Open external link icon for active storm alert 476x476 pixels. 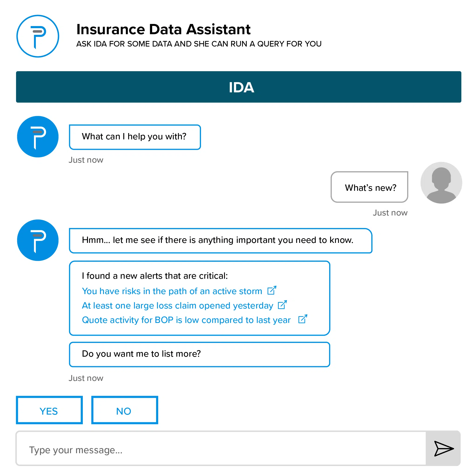click(x=272, y=291)
